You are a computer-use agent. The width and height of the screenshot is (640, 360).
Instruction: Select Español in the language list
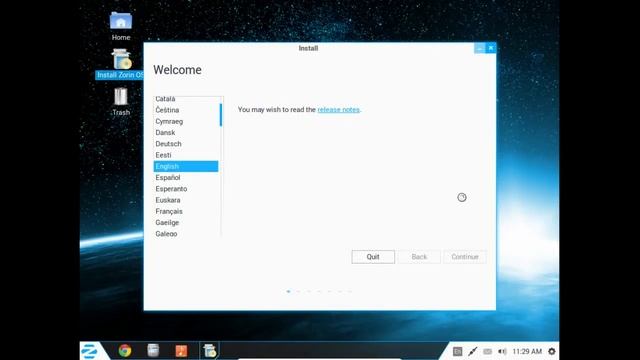click(186, 178)
